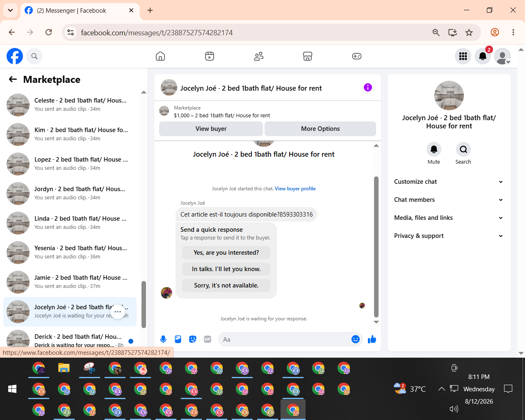
Task: Click large listing photo in right panel
Action: (449, 96)
